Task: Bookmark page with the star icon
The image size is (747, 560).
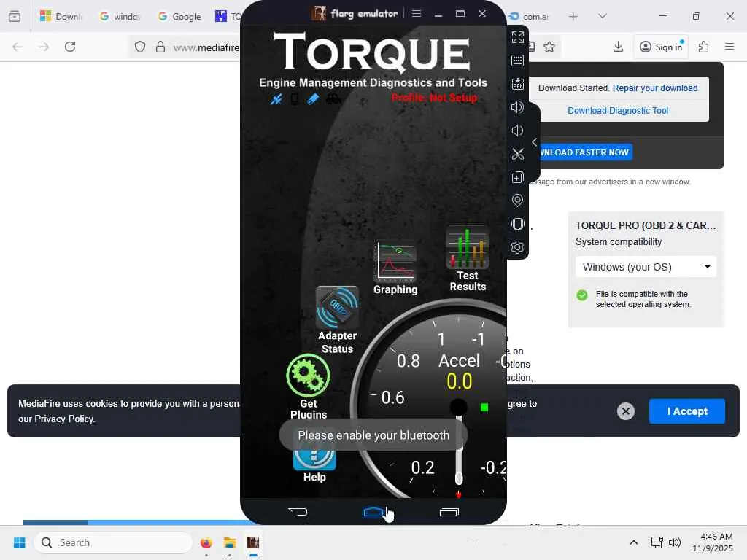Action: click(549, 47)
